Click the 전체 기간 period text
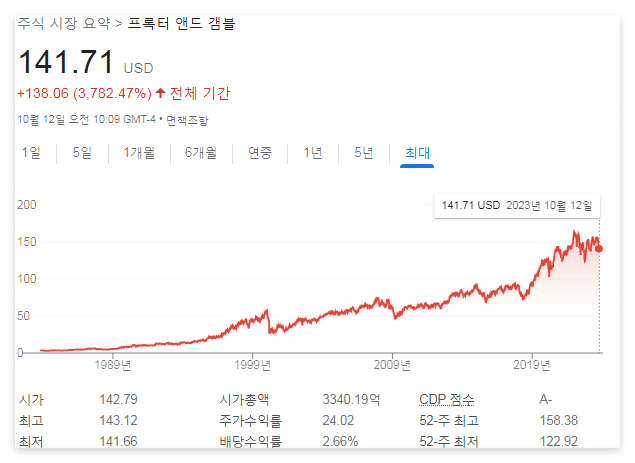Screen dimensions: 635x463 (x=200, y=94)
